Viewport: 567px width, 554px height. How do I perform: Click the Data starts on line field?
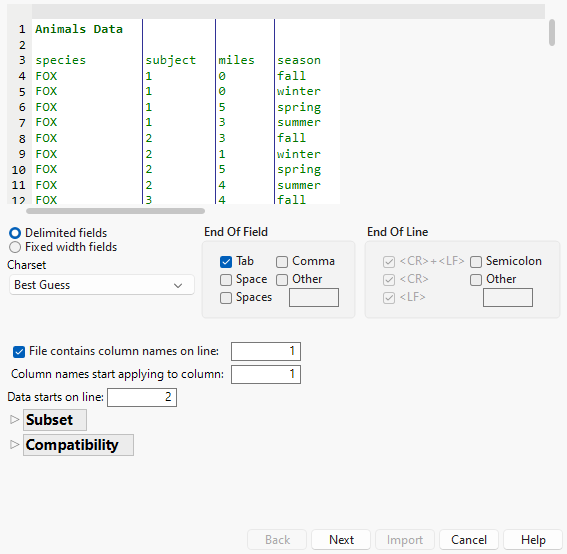point(142,397)
